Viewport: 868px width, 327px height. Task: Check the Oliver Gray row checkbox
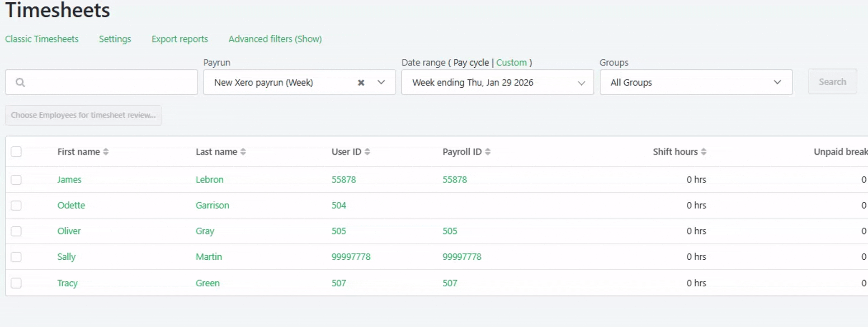[x=16, y=231]
